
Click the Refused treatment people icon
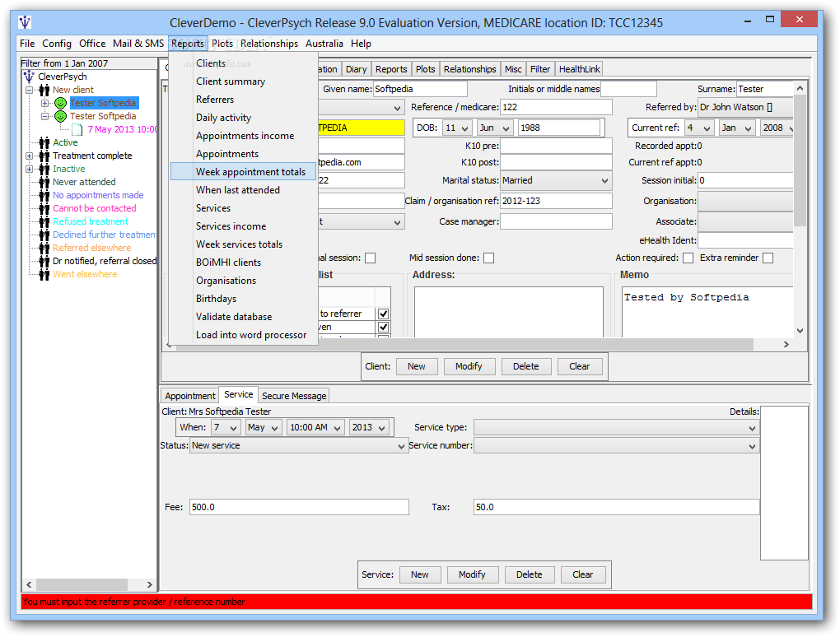[x=44, y=221]
